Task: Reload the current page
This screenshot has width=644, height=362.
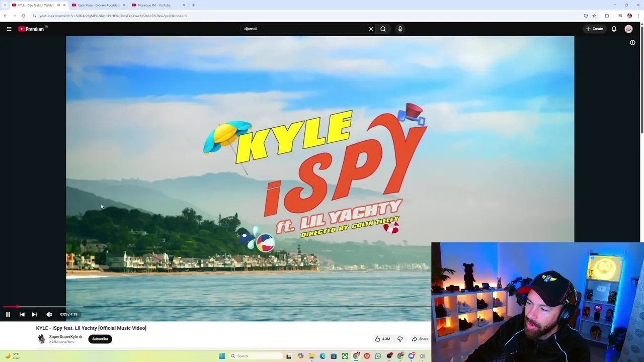Action: coord(24,16)
